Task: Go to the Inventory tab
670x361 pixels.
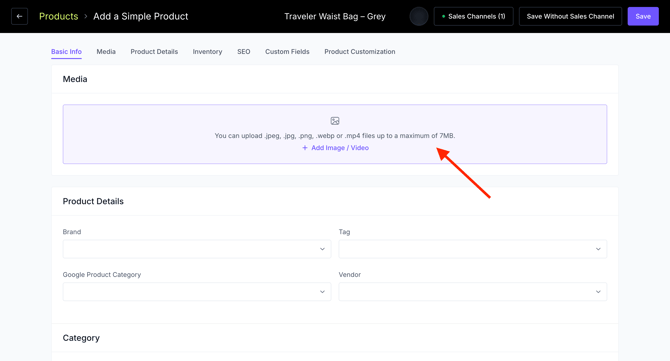Action: 207,52
